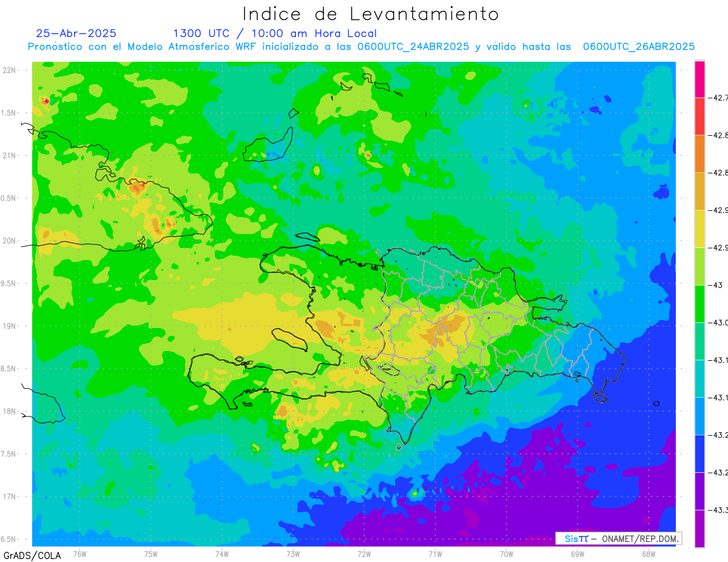Pick the gold swatch in the legend
This screenshot has height=562, width=728.
pos(699,192)
